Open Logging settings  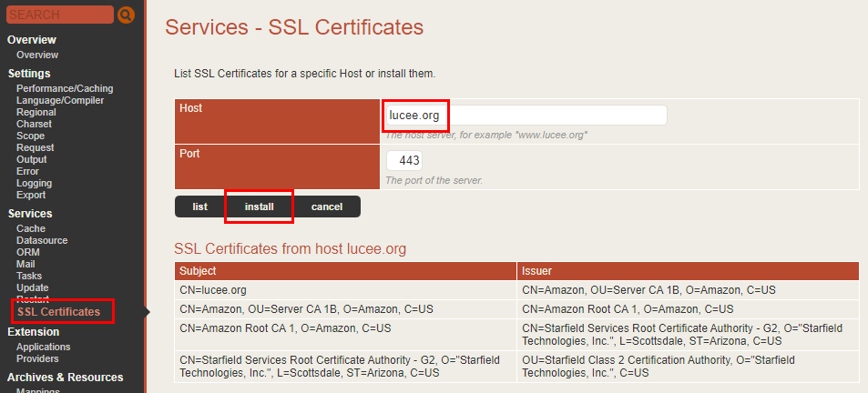click(34, 184)
